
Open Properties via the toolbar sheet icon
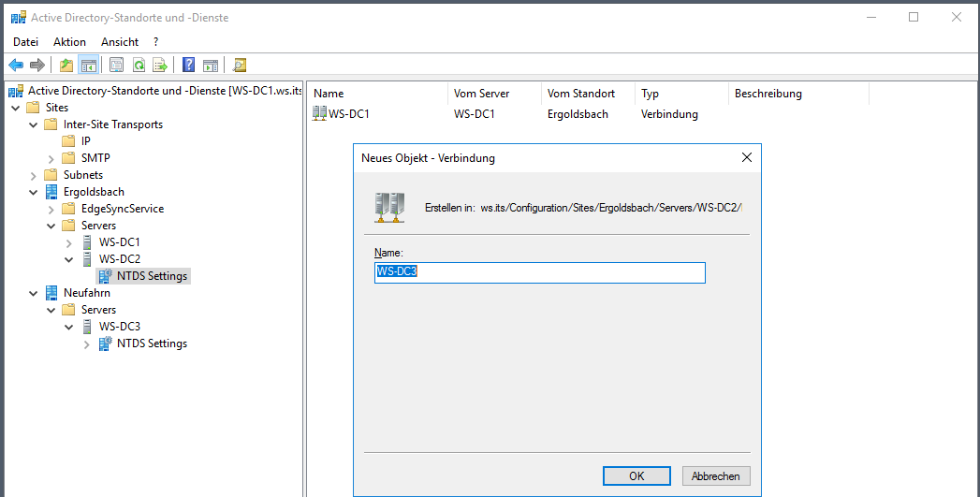coord(116,65)
